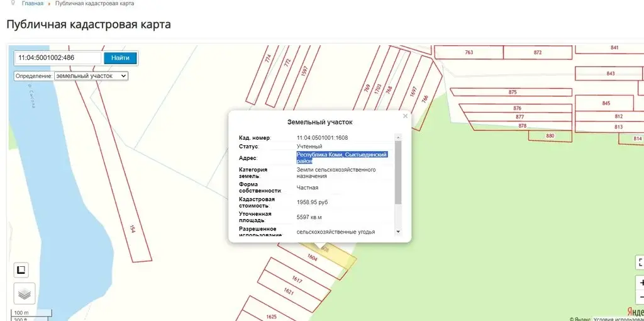Image resolution: width=644 pixels, height=321 pixels.
Task: Select parcel 766 on the map
Action: (x=425, y=99)
